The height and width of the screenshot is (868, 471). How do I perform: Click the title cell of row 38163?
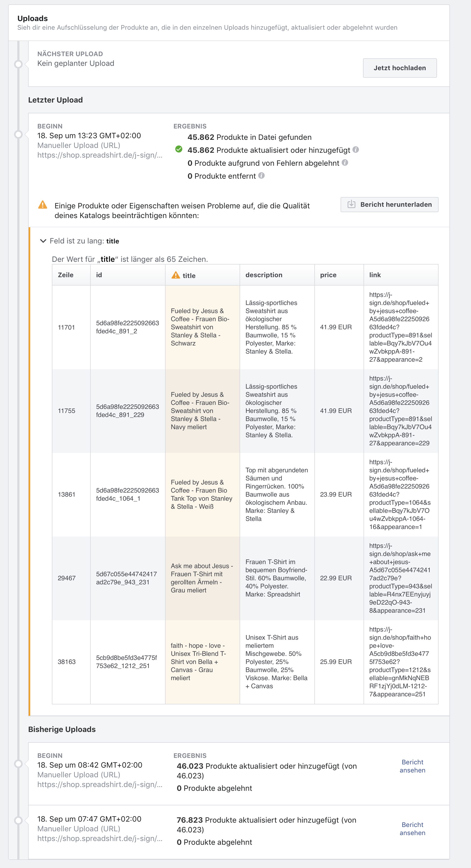(198, 662)
